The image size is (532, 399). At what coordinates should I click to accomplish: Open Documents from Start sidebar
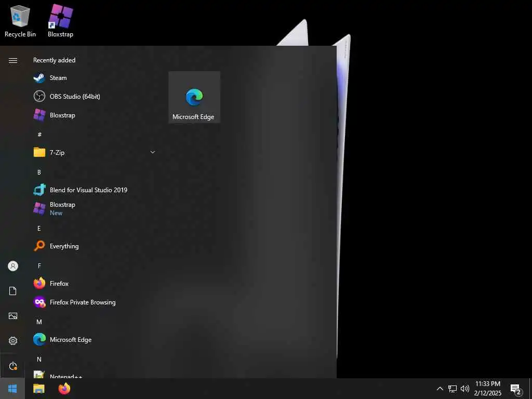[13, 291]
